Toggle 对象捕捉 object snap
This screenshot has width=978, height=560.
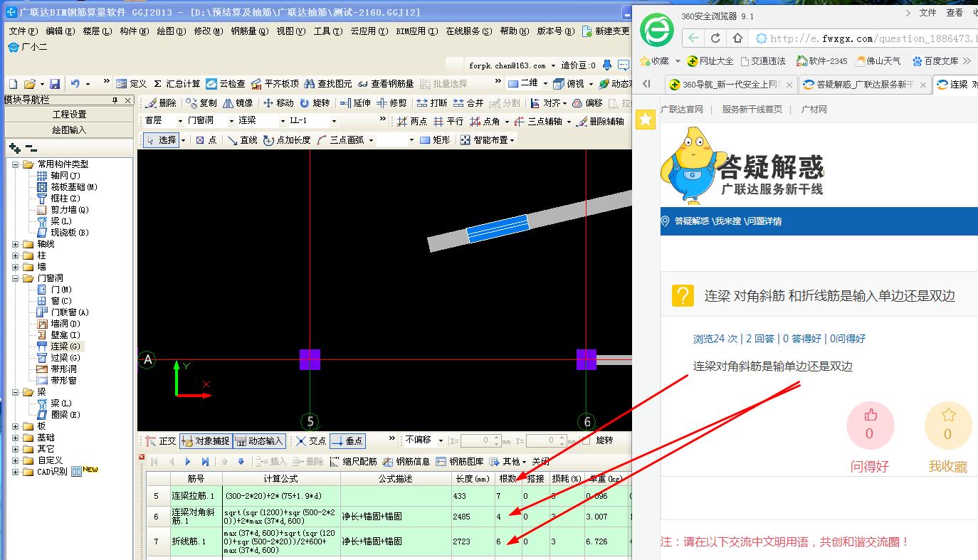206,441
